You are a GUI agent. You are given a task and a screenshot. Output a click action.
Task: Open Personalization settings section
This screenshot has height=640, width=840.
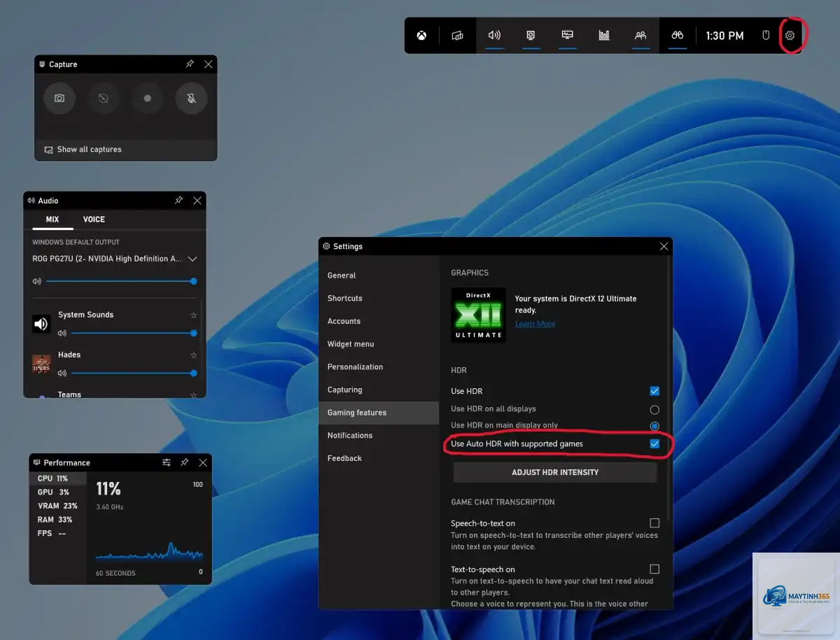379,367
